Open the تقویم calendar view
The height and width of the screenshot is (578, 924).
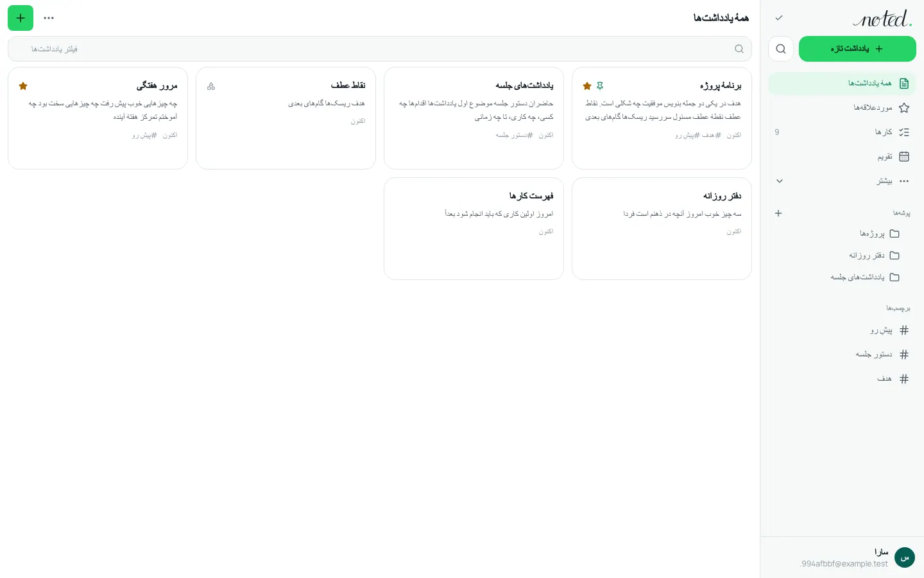coord(842,157)
